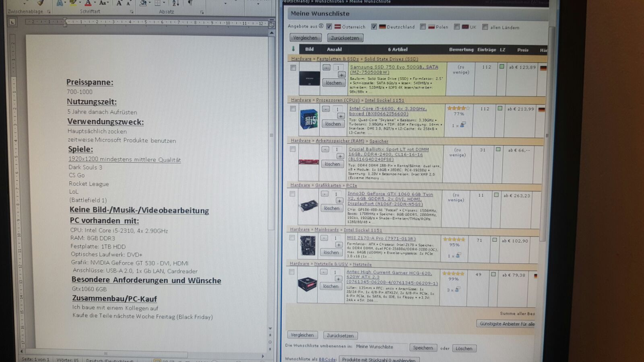Check the Polen offers checkbox
This screenshot has width=644, height=362.
423,27
